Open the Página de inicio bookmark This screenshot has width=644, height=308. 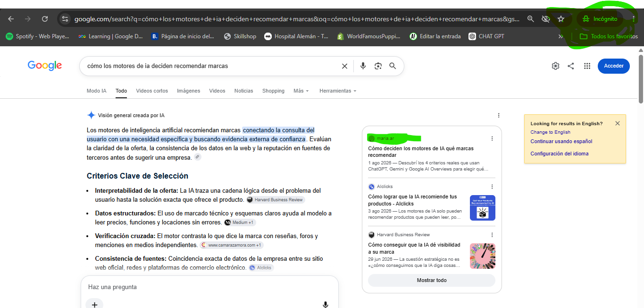(x=183, y=36)
